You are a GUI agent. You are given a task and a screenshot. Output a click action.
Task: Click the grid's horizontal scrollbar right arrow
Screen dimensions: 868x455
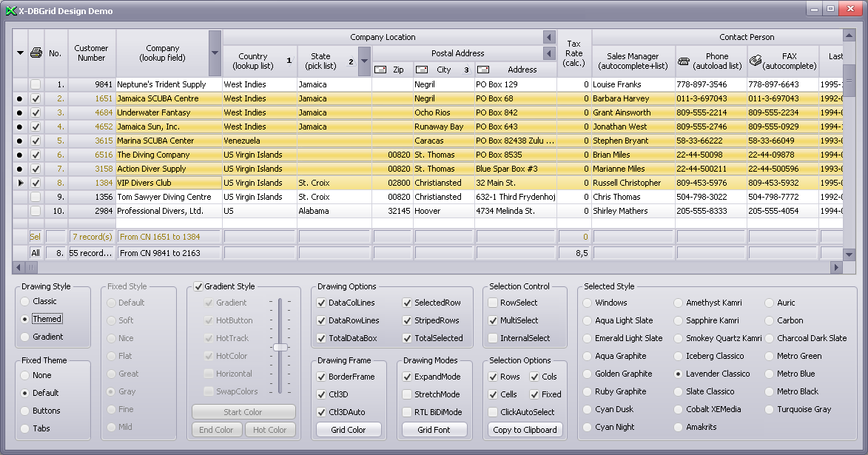837,267
